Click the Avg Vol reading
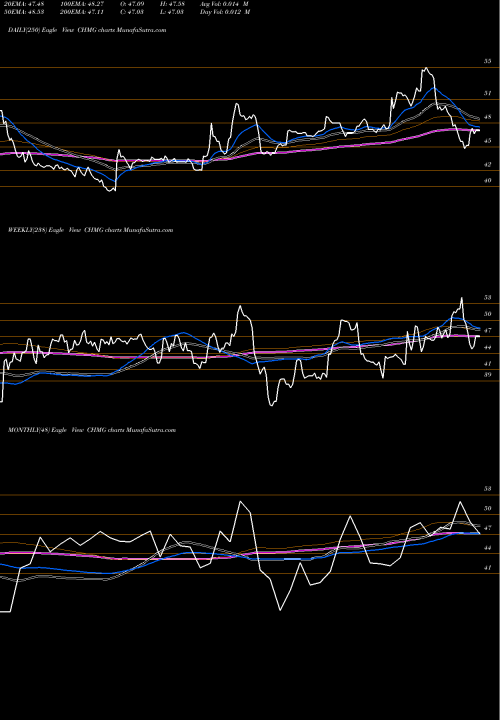The width and height of the screenshot is (500, 720). click(x=225, y=4)
